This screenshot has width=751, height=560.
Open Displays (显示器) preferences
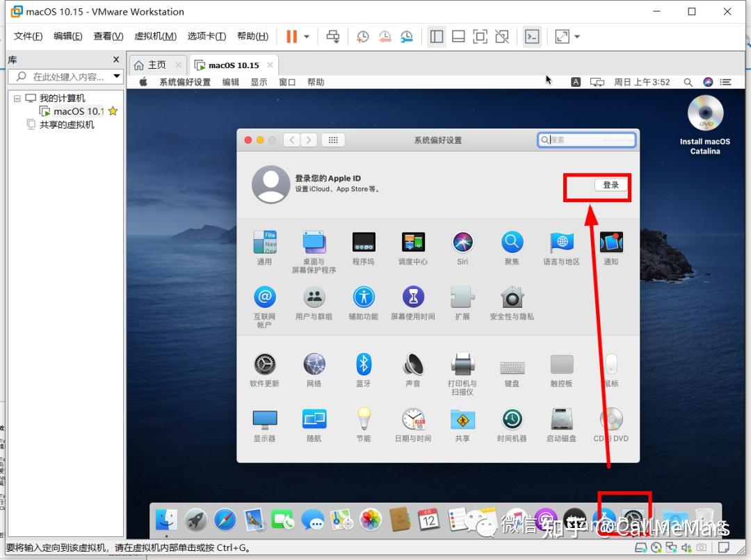tap(264, 425)
